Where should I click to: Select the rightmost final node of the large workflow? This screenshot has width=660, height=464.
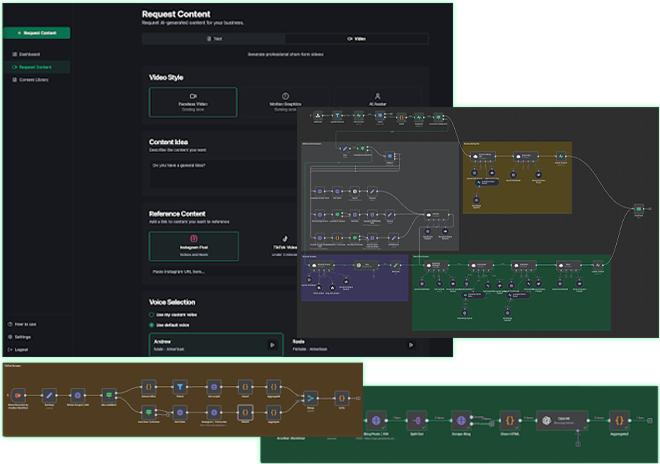click(639, 209)
